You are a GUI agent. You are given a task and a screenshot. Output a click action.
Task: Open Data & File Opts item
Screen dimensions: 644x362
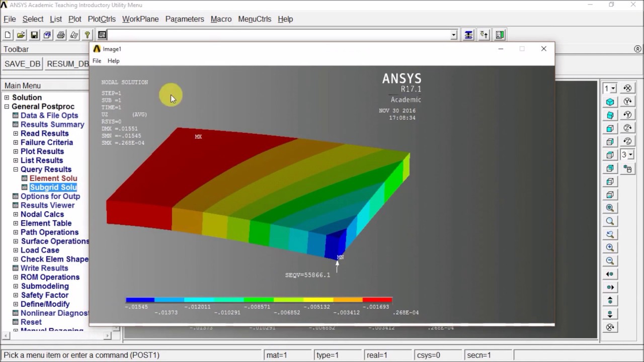(x=49, y=116)
